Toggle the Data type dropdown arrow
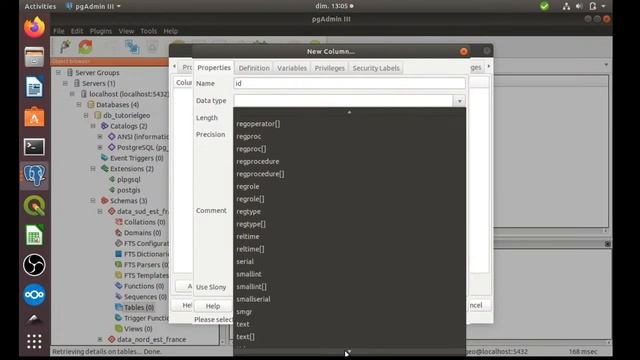This screenshot has height=360, width=640. (459, 101)
